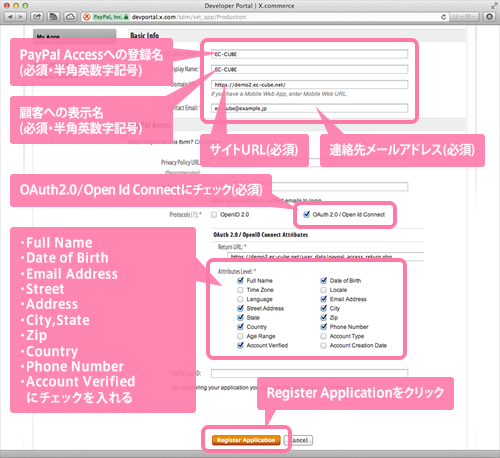Reload the page with the refresh icon
Screen dimensions: 500x458
(443, 17)
